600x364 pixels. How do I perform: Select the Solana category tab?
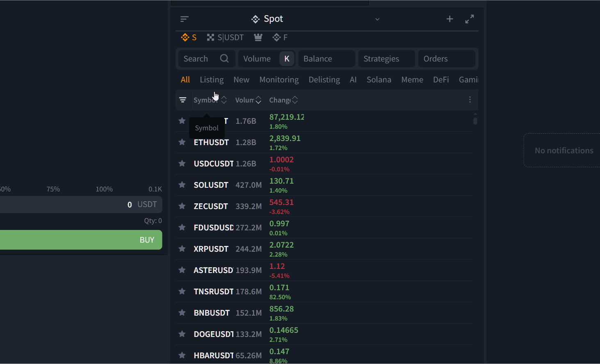pos(379,80)
